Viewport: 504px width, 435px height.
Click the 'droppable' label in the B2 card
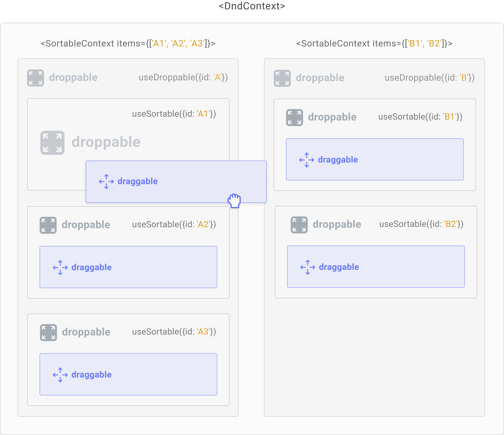[337, 224]
